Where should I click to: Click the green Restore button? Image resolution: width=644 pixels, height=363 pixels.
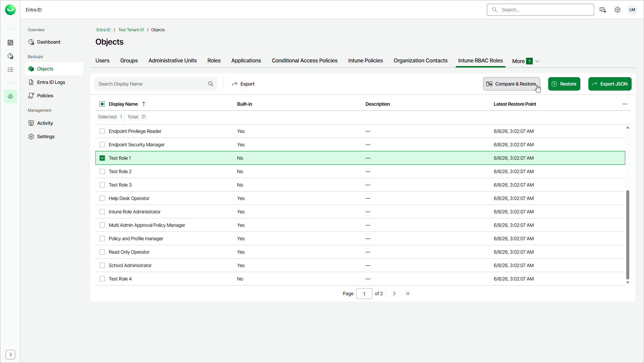tap(564, 84)
